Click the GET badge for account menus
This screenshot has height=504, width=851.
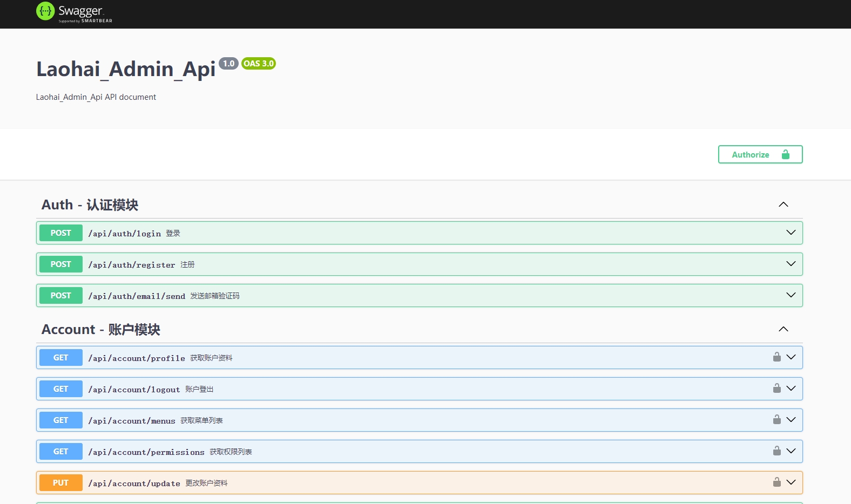[x=61, y=420]
